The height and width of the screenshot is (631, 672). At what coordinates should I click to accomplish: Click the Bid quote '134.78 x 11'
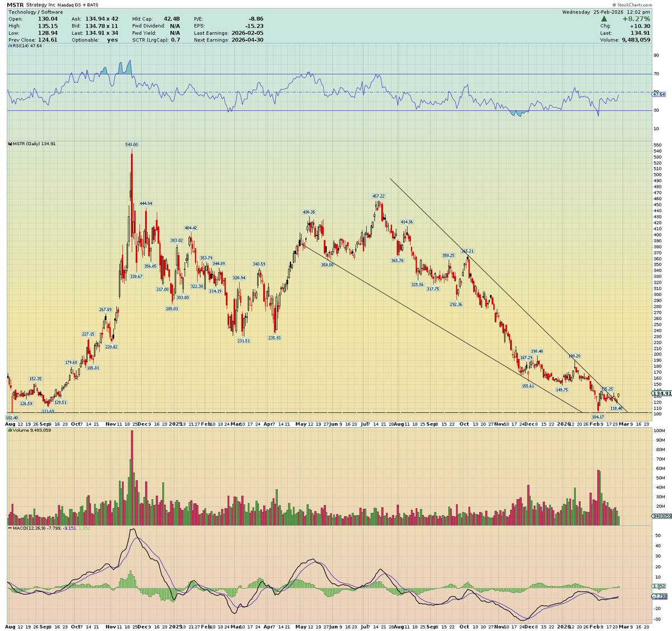(x=101, y=25)
